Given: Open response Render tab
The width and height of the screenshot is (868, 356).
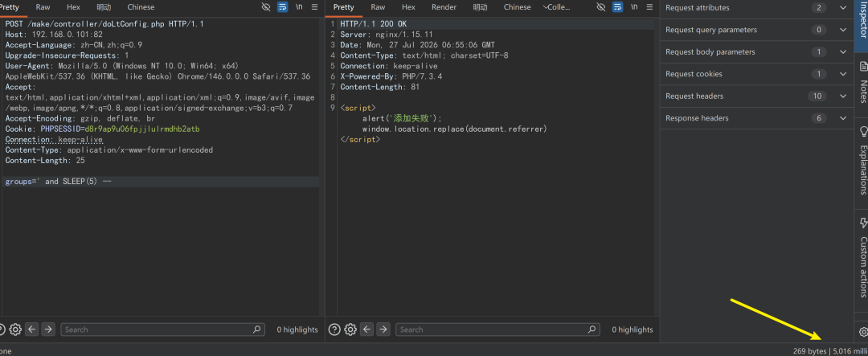Looking at the screenshot, I should (444, 7).
